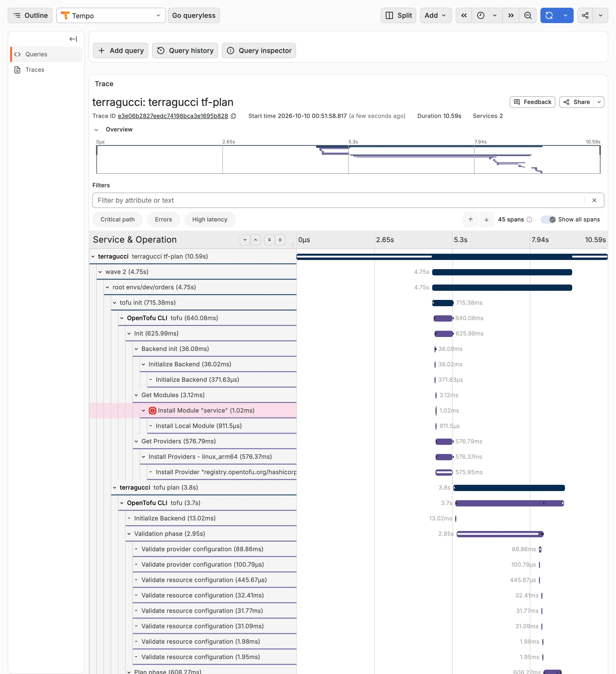This screenshot has height=674, width=616.
Task: Click the share icon in top toolbar
Action: coord(585,15)
